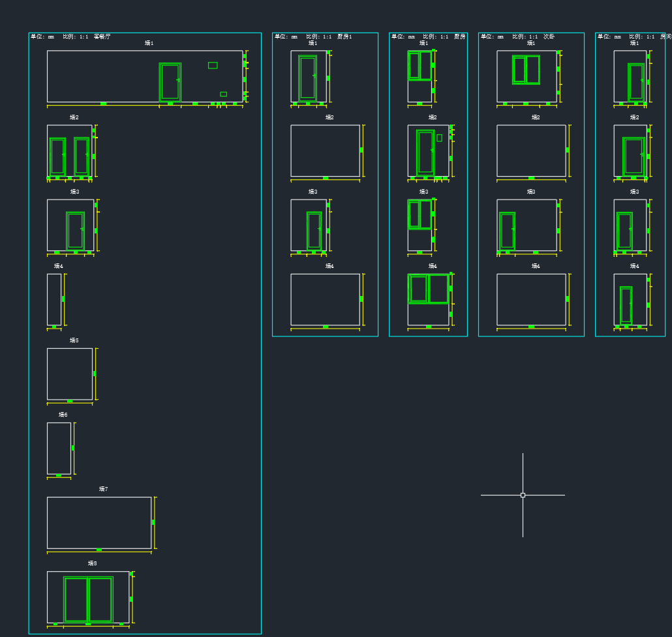Select the window on 次卧 墙1
Image resolution: width=672 pixels, height=637 pixels.
coord(526,70)
